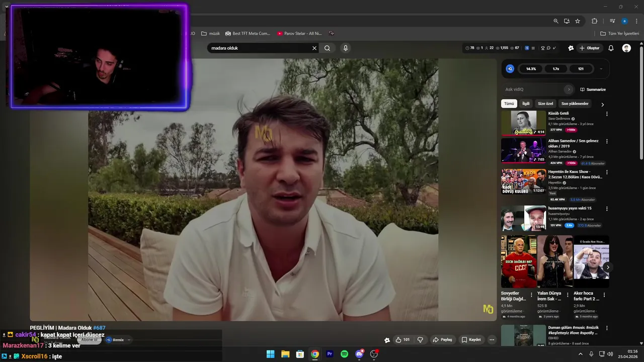
Task: Select the Tümü filter chip
Action: [509, 104]
